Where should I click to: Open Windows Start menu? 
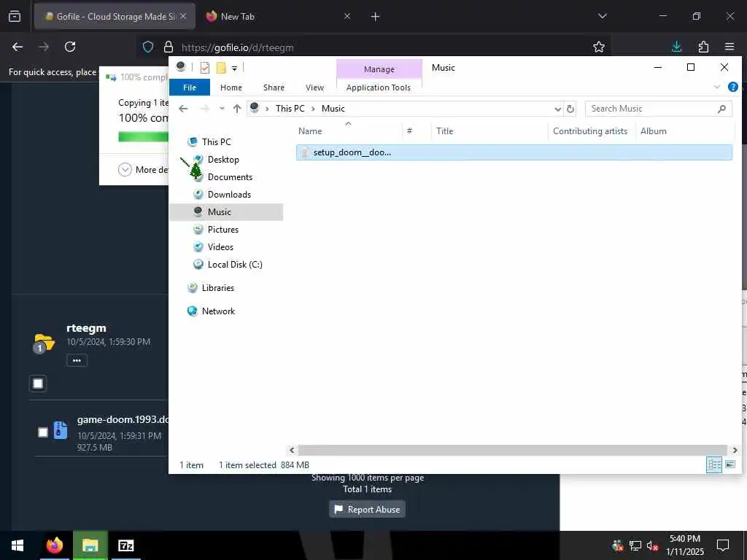click(18, 545)
